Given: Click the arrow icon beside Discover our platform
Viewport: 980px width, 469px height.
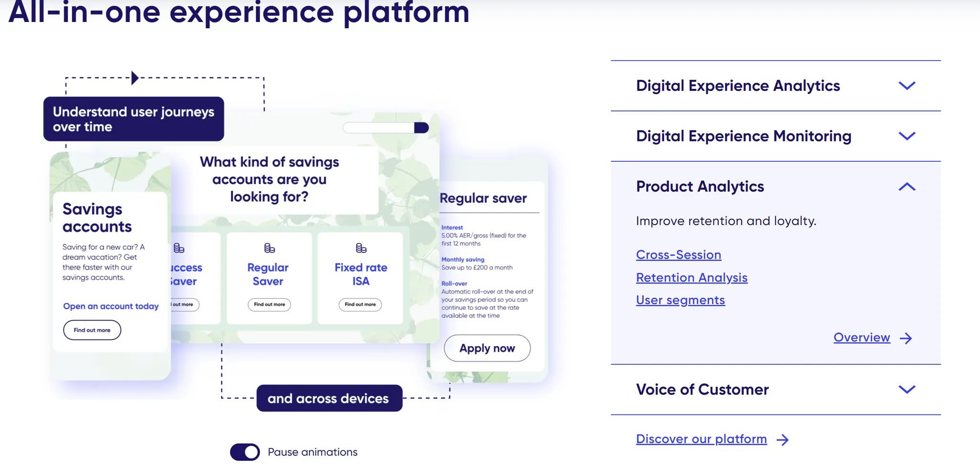Looking at the screenshot, I should coord(783,439).
